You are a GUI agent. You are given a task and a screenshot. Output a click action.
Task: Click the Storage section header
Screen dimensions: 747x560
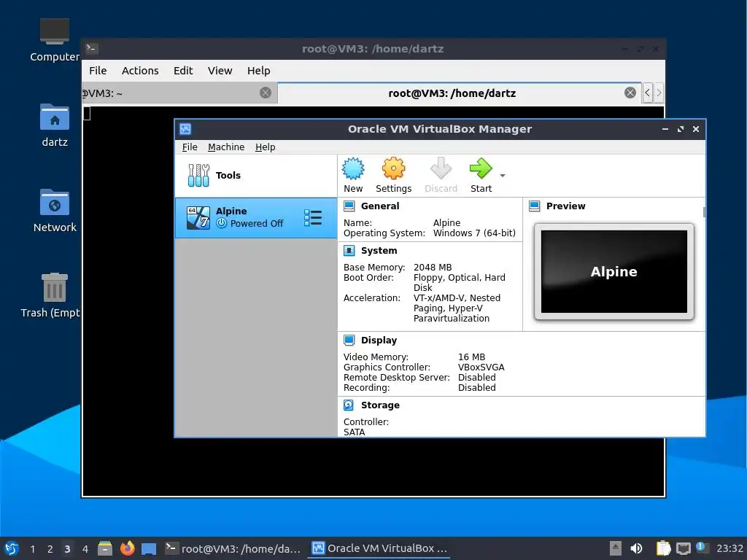pos(380,405)
